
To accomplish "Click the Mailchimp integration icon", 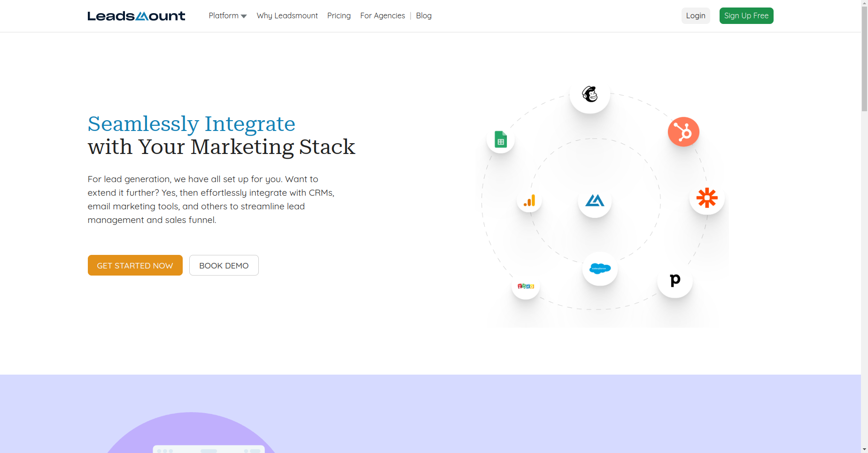I will tap(590, 94).
